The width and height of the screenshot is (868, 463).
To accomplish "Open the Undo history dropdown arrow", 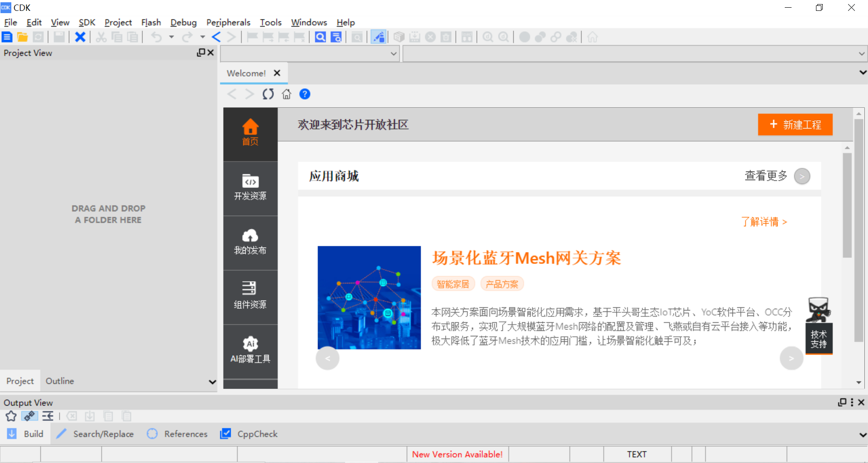I will coord(171,37).
